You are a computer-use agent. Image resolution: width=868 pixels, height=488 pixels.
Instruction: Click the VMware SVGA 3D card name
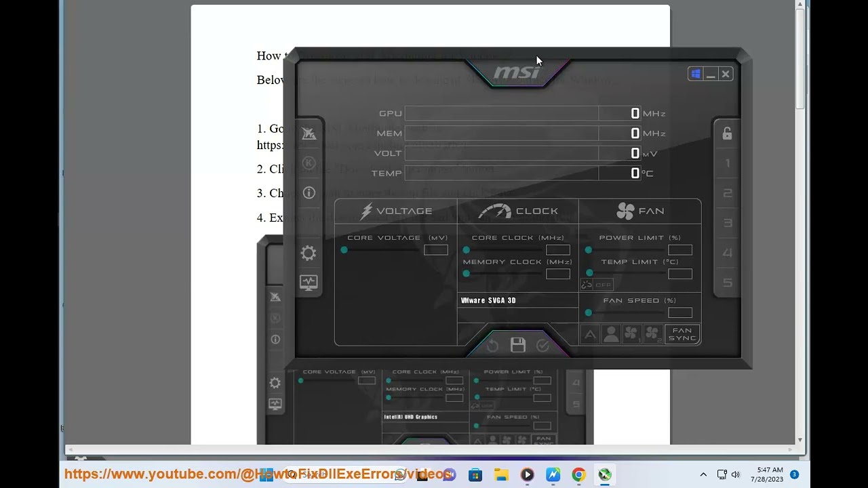coord(488,300)
